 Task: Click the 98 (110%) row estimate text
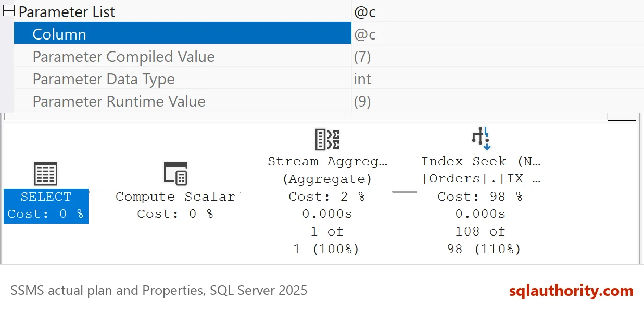[x=484, y=249]
